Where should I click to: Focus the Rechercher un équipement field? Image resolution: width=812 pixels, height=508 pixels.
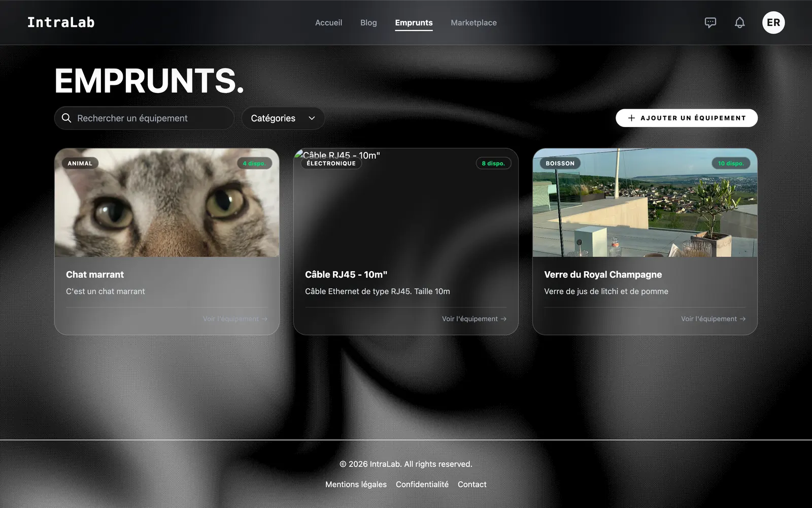144,118
